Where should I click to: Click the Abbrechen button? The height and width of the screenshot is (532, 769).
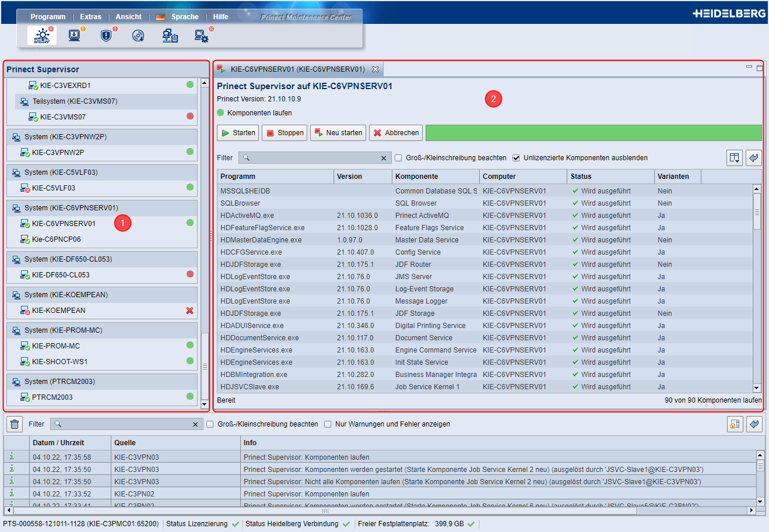coord(396,133)
